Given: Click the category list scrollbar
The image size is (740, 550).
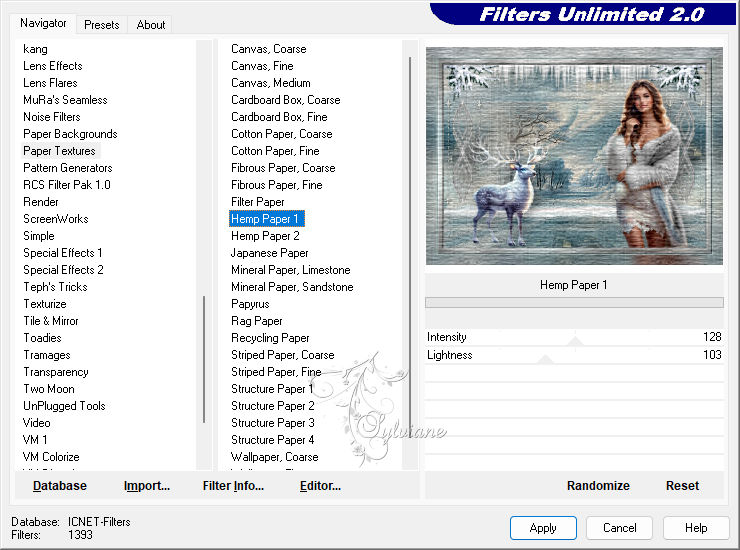Looking at the screenshot, I should (204, 359).
